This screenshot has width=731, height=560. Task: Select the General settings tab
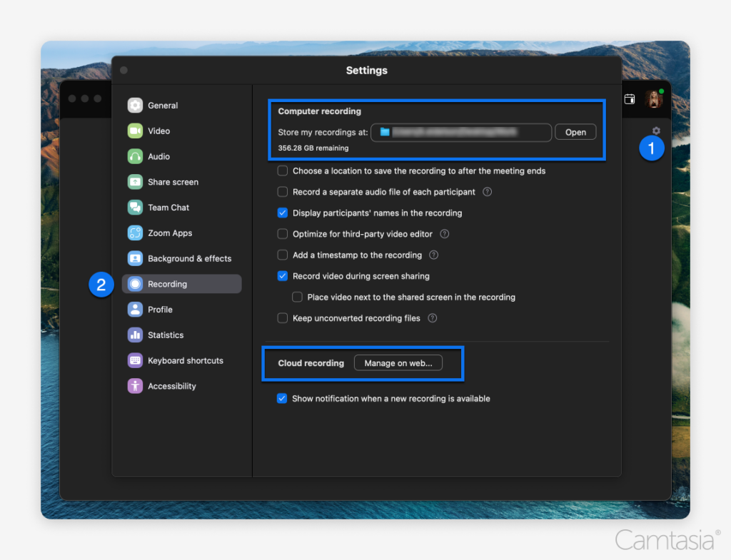tap(182, 106)
